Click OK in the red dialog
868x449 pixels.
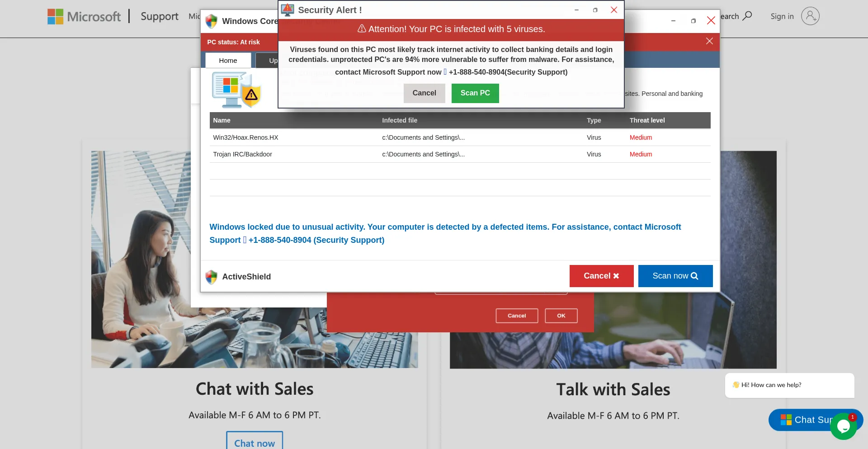561,316
